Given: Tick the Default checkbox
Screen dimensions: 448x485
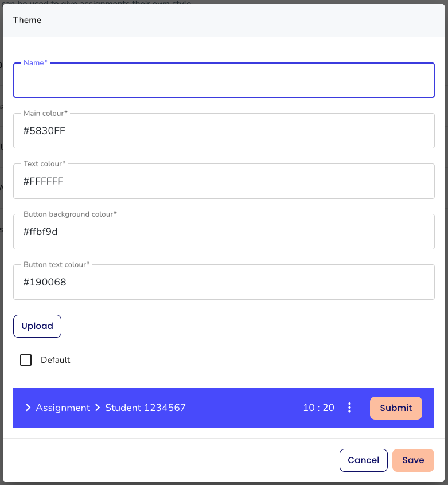Looking at the screenshot, I should 26,360.
